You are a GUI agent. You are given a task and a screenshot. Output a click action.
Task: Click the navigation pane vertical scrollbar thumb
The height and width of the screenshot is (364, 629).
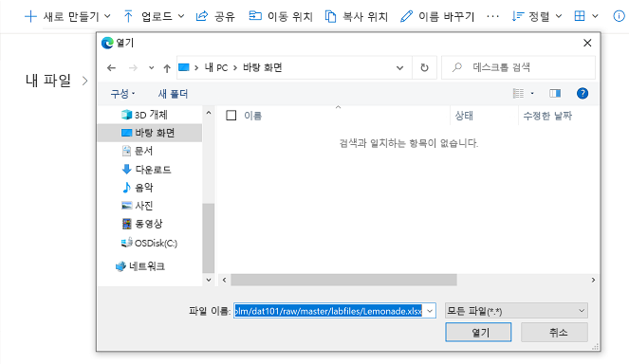[x=208, y=238]
